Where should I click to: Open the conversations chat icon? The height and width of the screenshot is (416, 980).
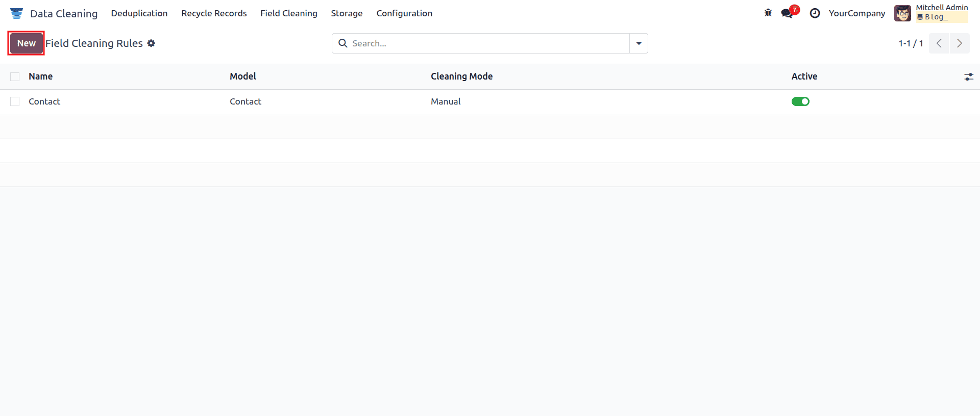coord(787,13)
